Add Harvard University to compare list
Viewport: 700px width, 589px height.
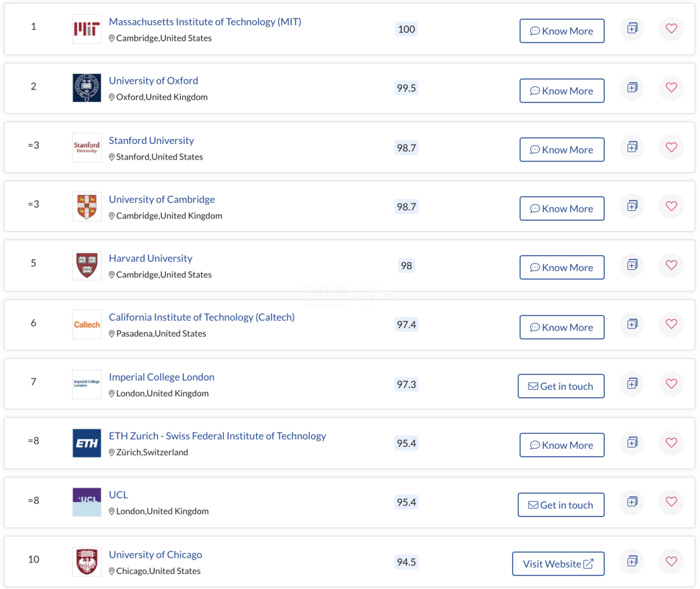(x=632, y=265)
